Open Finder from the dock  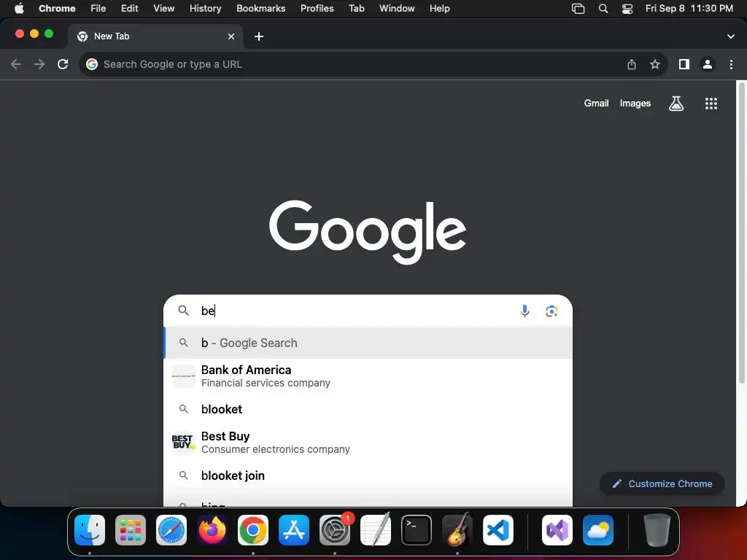tap(90, 530)
